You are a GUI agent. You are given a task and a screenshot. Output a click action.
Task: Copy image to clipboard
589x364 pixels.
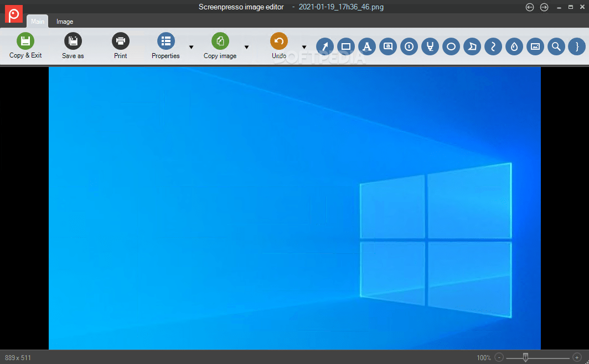tap(220, 46)
